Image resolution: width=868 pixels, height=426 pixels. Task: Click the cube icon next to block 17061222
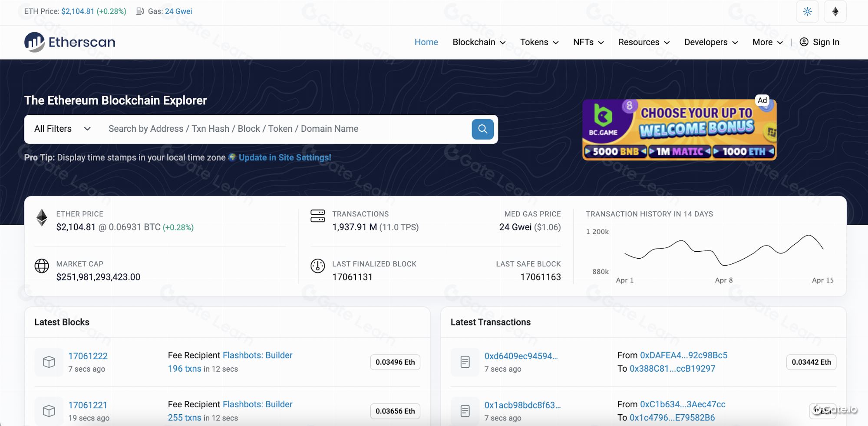[49, 362]
